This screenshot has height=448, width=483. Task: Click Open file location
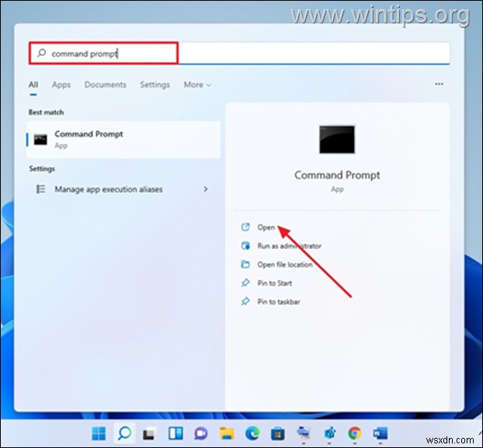pyautogui.click(x=285, y=265)
